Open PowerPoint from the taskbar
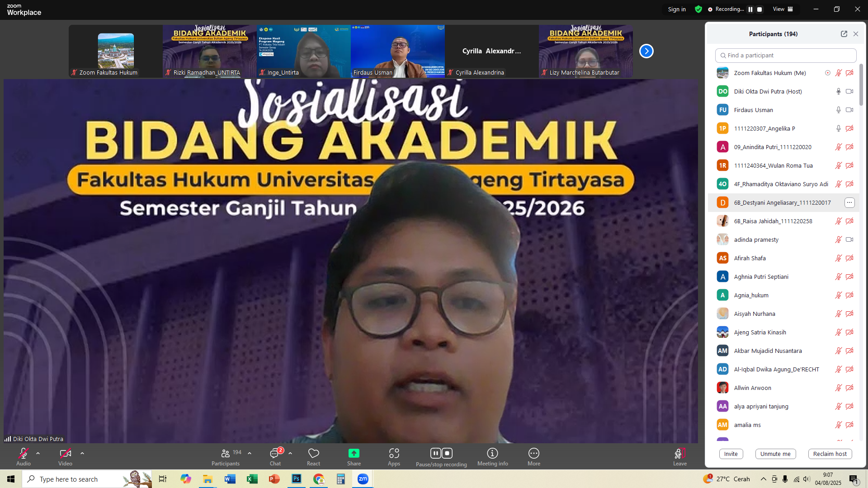The width and height of the screenshot is (868, 488). 274,479
